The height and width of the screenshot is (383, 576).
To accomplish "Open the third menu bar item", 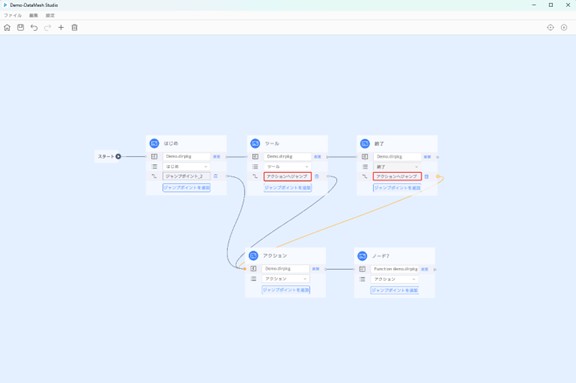I will tap(50, 15).
